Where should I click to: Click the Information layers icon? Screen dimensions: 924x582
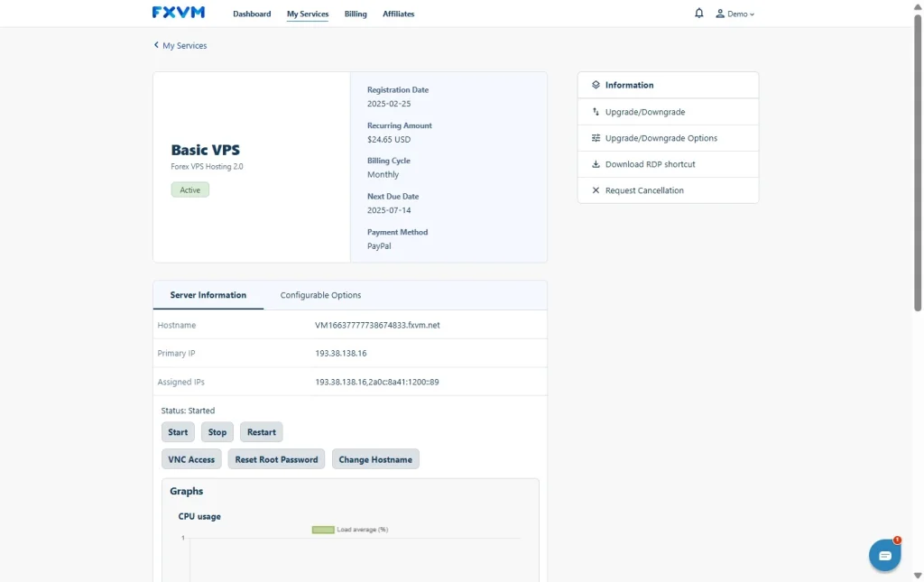(596, 85)
